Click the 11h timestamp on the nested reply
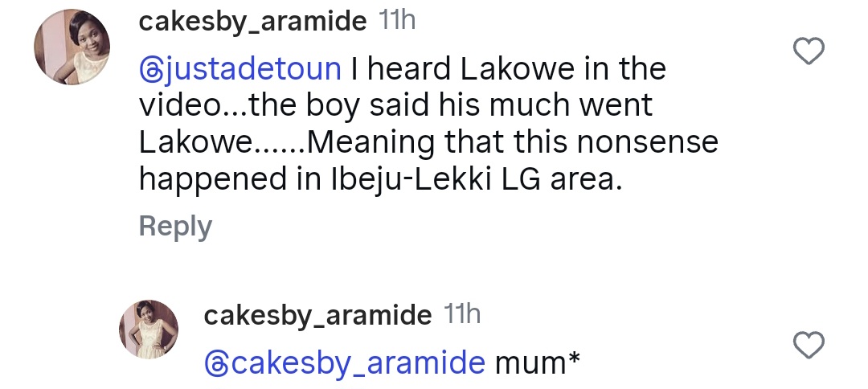868x389 pixels. 461,315
